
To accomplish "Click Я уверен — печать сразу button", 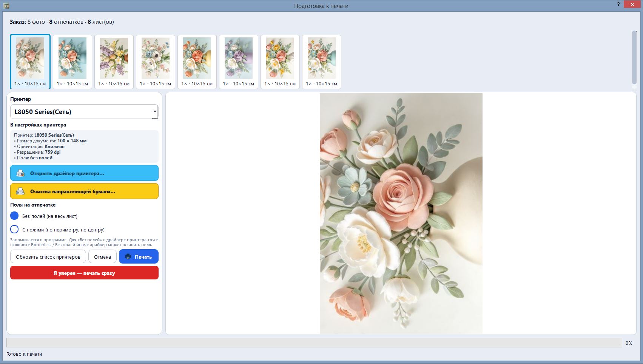I will (x=84, y=273).
